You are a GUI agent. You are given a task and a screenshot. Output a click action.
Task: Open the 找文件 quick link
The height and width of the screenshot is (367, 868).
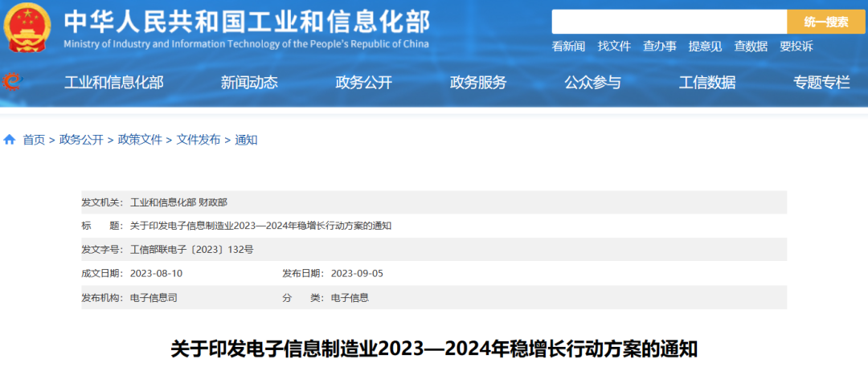[x=614, y=47]
